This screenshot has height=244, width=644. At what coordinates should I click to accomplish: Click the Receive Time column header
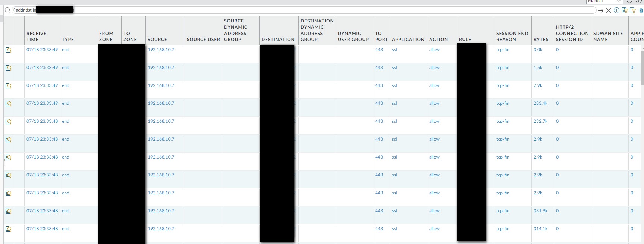[37, 36]
